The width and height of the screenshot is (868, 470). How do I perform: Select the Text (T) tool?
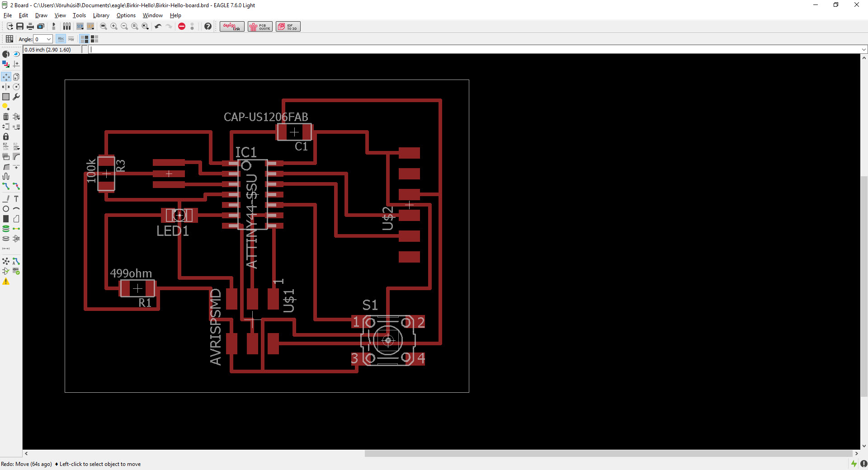click(16, 199)
